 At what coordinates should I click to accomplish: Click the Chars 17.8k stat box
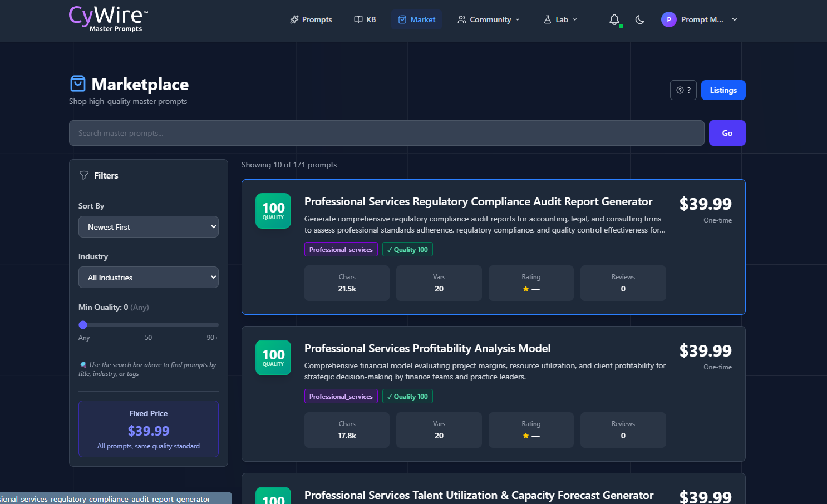tap(347, 430)
